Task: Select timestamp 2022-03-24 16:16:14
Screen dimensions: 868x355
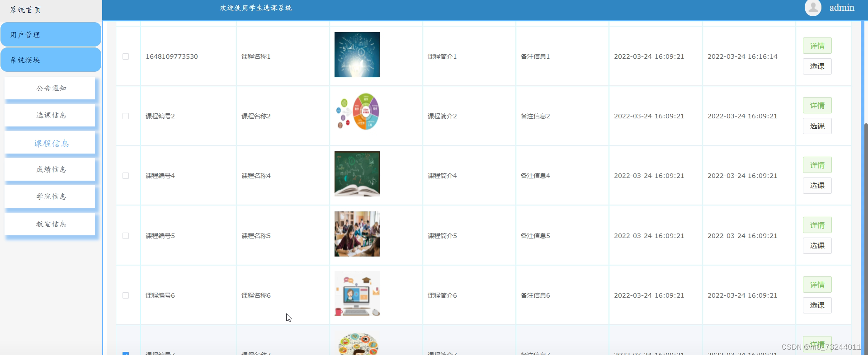Action: click(742, 56)
